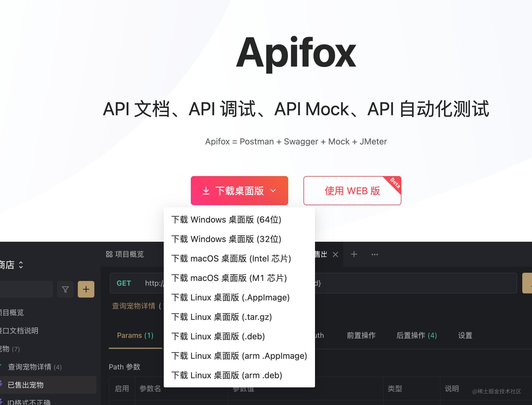
Task: Click the gold plus icon to add new API
Action: click(x=86, y=289)
